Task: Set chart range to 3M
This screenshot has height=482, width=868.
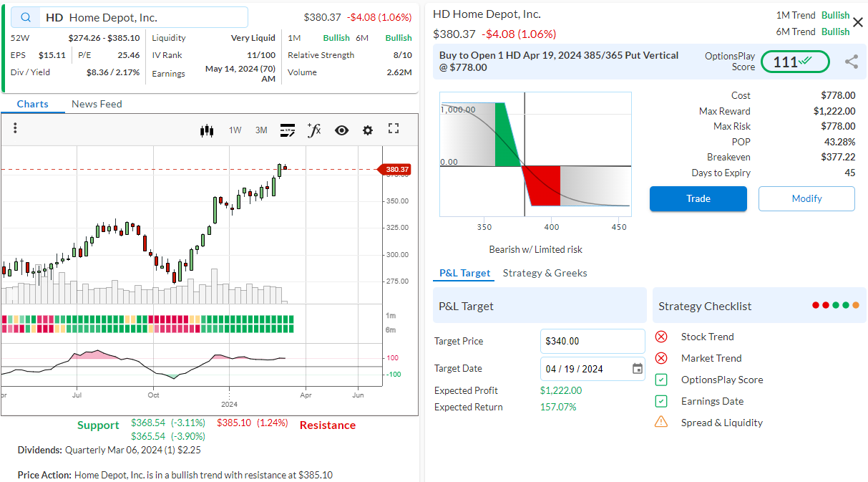Action: [x=261, y=130]
